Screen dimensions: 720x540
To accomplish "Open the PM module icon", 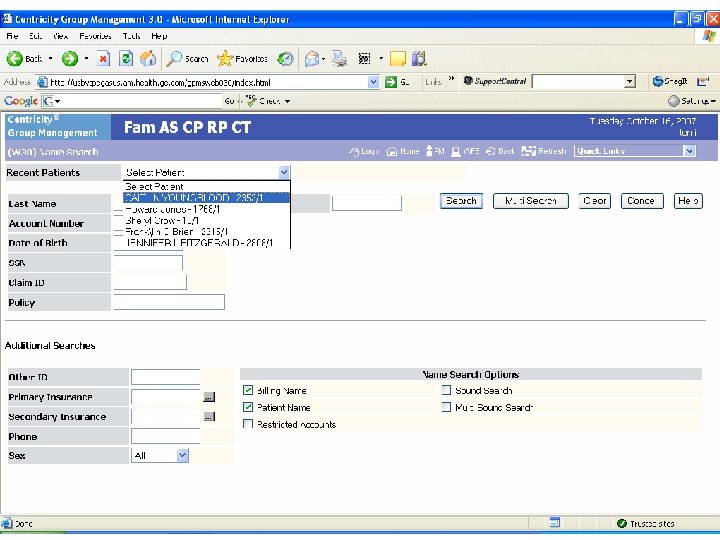I will coord(429,151).
